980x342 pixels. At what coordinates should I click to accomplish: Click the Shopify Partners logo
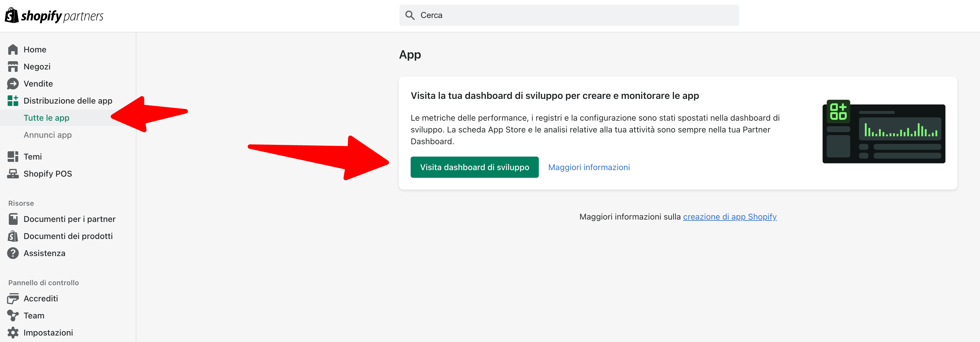click(54, 16)
